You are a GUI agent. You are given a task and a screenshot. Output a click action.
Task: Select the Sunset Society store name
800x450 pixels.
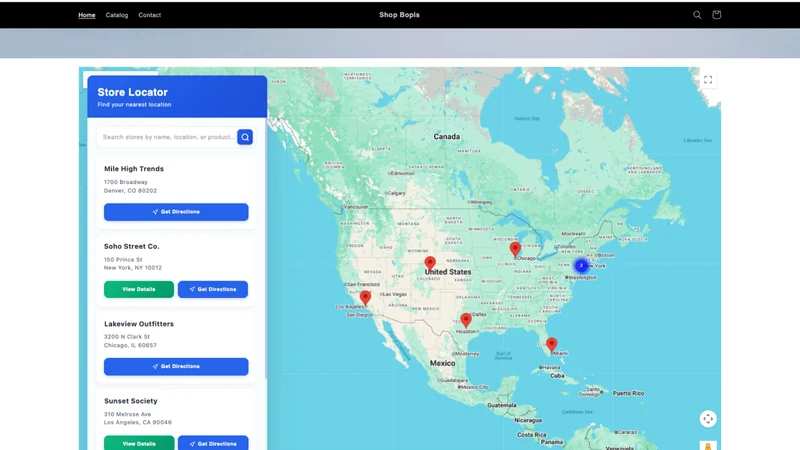coord(131,401)
